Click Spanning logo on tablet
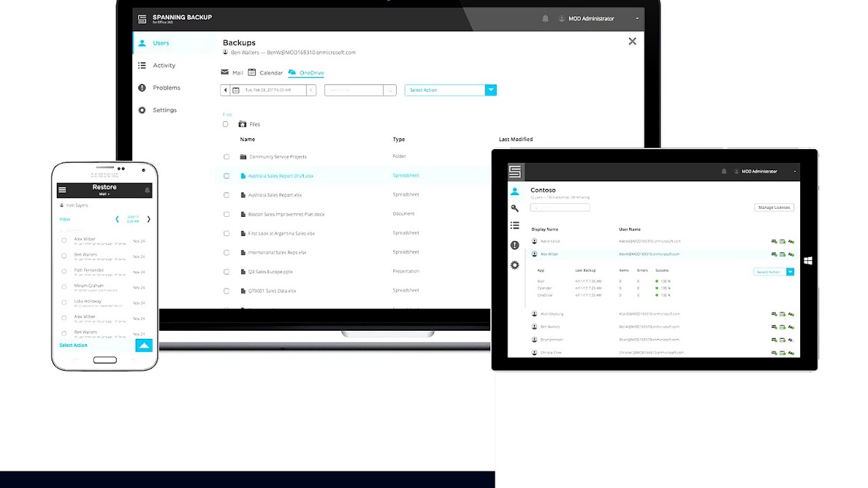Screen dimensions: 868x488 tap(515, 171)
